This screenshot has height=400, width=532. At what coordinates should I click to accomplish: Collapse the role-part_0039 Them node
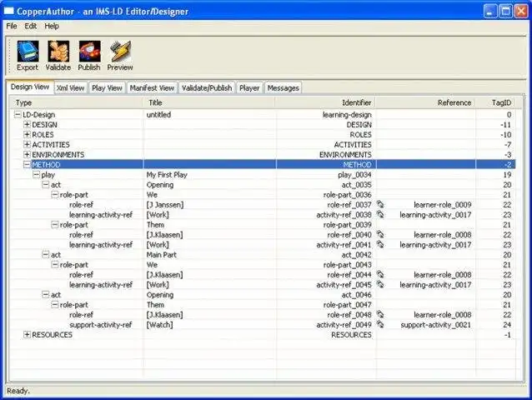55,224
